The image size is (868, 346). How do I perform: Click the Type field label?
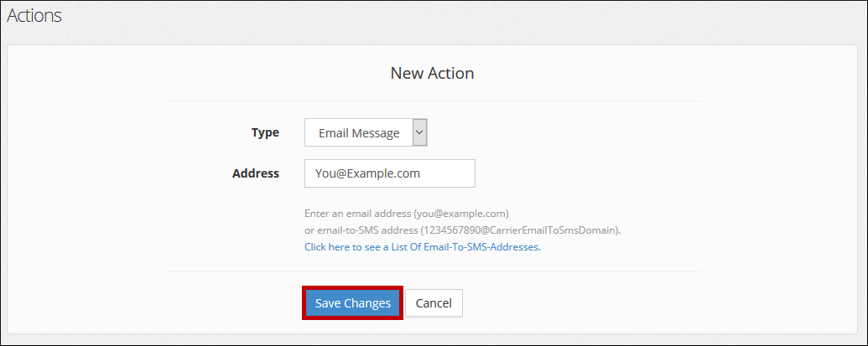265,132
